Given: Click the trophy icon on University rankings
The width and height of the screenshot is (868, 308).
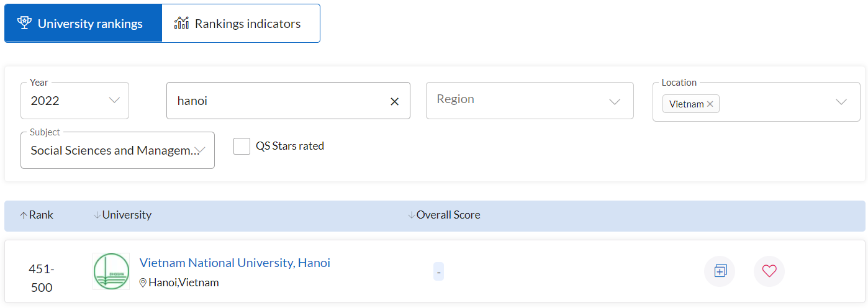Looking at the screenshot, I should pos(24,23).
